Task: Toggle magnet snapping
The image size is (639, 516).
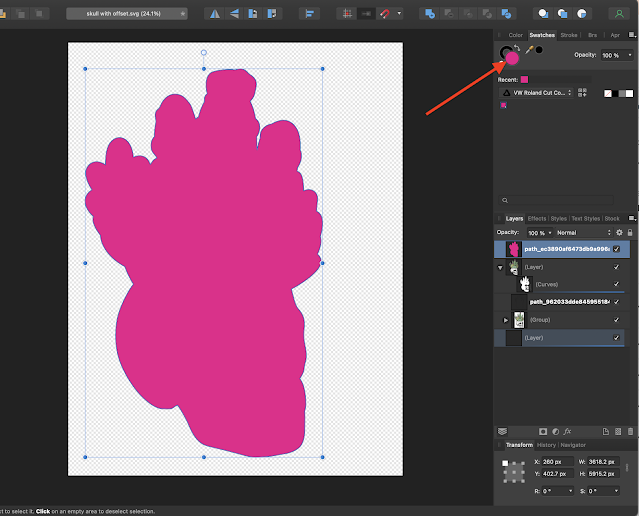Action: [385, 14]
